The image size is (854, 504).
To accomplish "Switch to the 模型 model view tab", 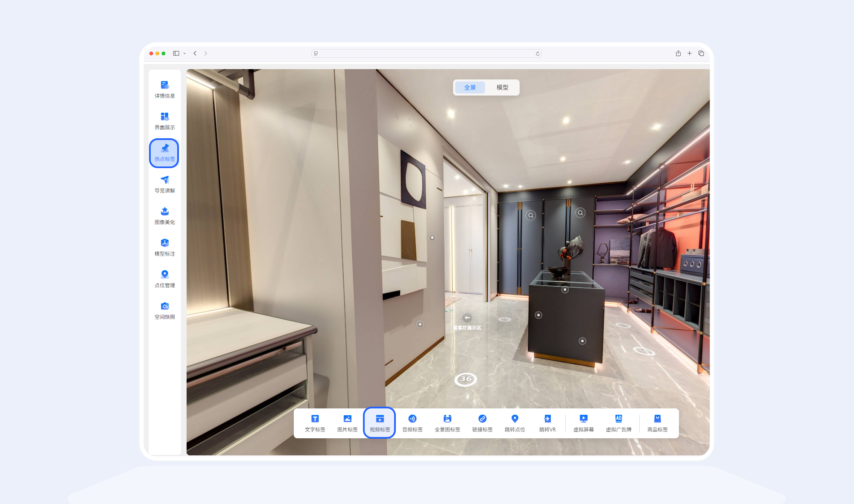I will click(x=503, y=87).
